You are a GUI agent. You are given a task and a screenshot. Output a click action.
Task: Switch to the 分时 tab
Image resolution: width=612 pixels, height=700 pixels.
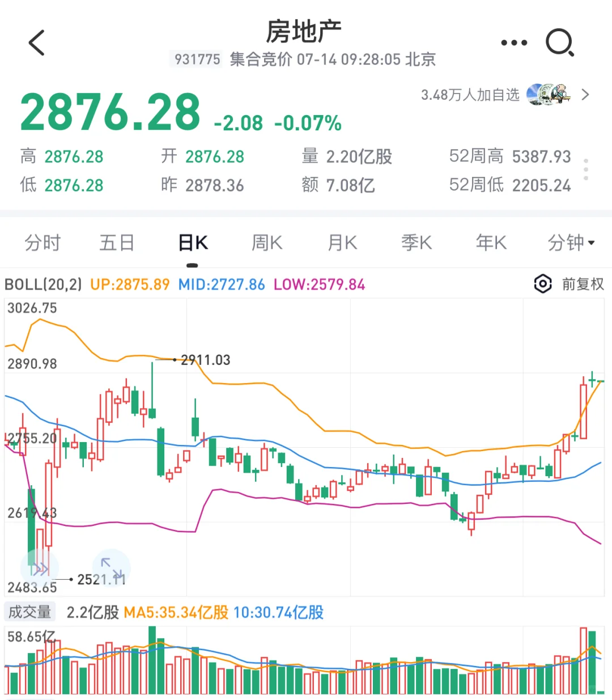click(42, 243)
